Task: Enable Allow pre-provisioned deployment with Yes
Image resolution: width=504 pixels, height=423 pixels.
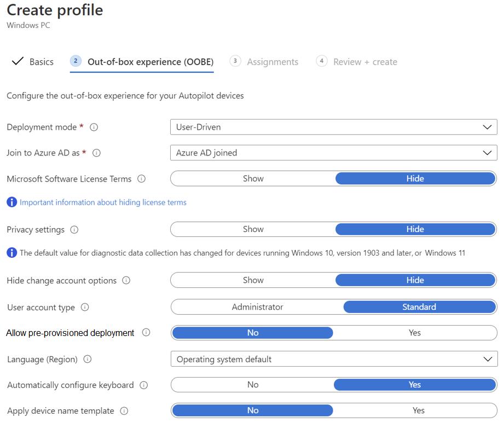Action: click(414, 333)
